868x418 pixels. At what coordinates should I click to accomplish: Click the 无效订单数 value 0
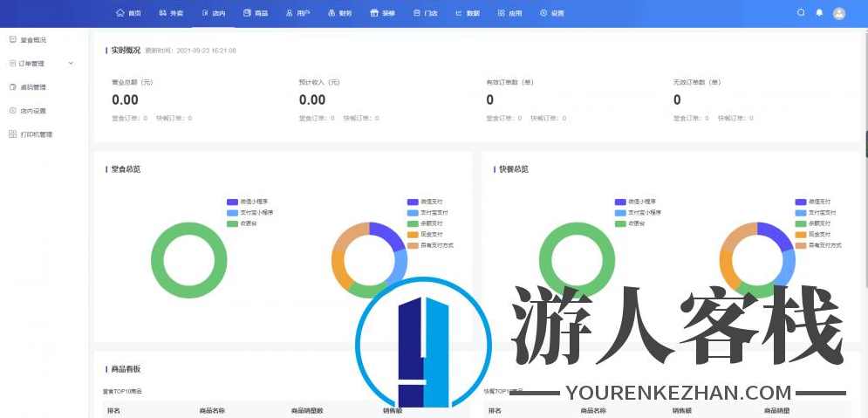pyautogui.click(x=677, y=100)
